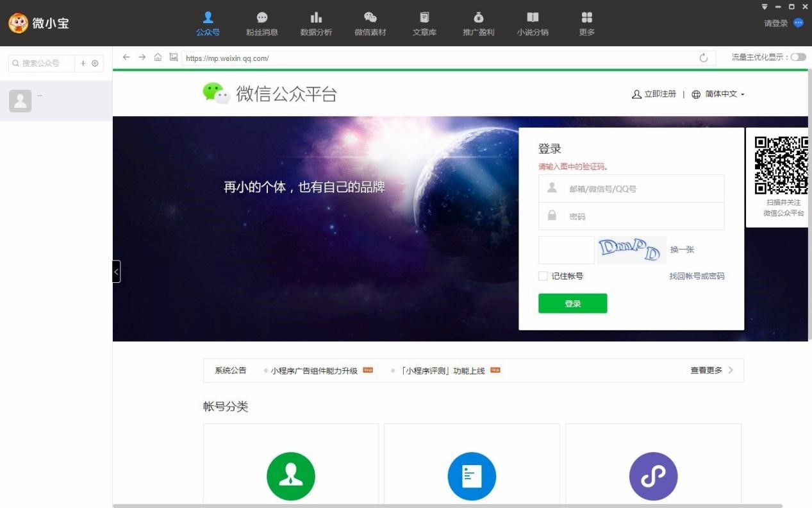The height and width of the screenshot is (508, 812).
Task: Click the captcha image
Action: pyautogui.click(x=631, y=250)
